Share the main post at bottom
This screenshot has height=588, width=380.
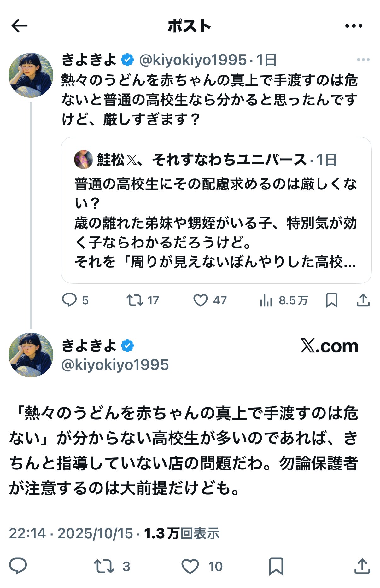tap(362, 566)
